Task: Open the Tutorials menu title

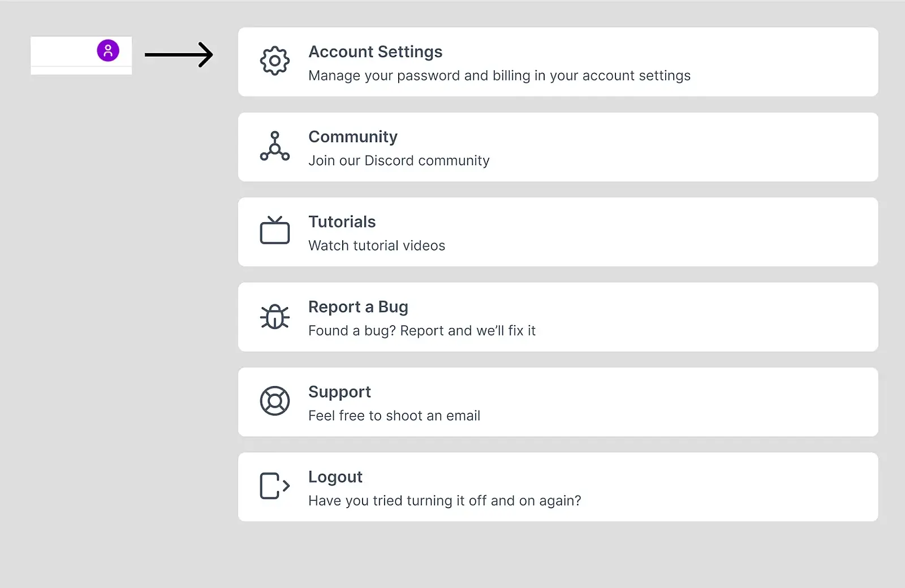Action: [x=342, y=222]
